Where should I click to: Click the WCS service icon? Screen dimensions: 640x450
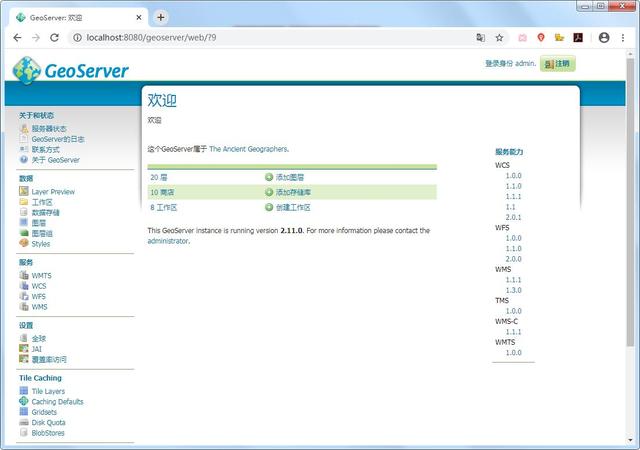24,286
